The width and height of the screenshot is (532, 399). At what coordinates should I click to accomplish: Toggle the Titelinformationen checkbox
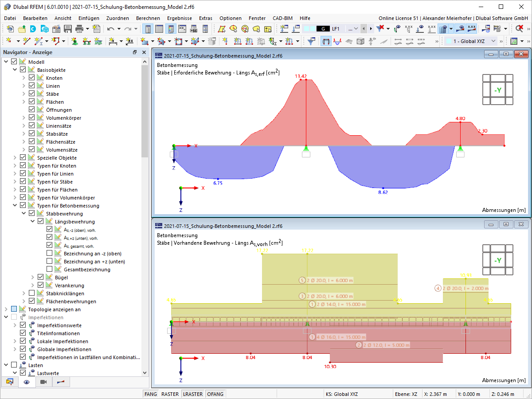[23, 333]
